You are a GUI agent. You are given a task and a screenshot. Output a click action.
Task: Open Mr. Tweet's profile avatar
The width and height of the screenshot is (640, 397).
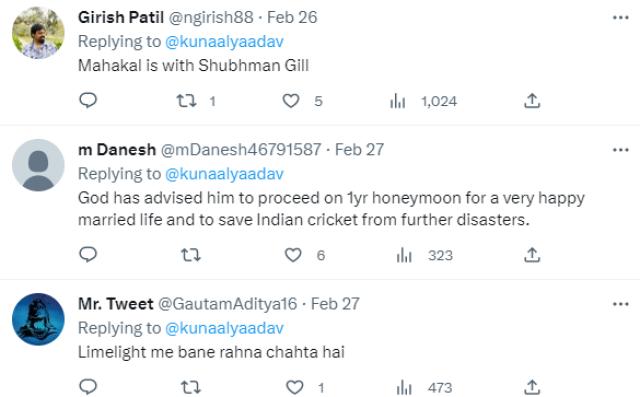point(38,319)
